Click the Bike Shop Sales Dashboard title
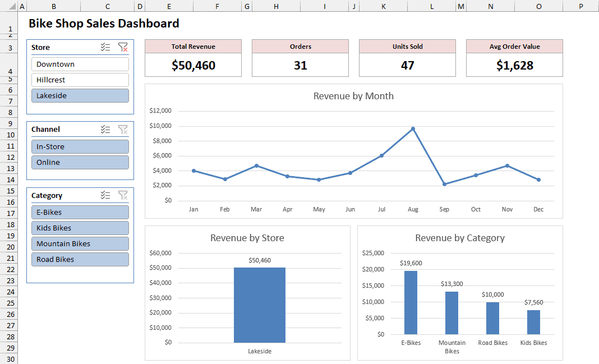Viewport: 599px width, 364px height. click(104, 24)
